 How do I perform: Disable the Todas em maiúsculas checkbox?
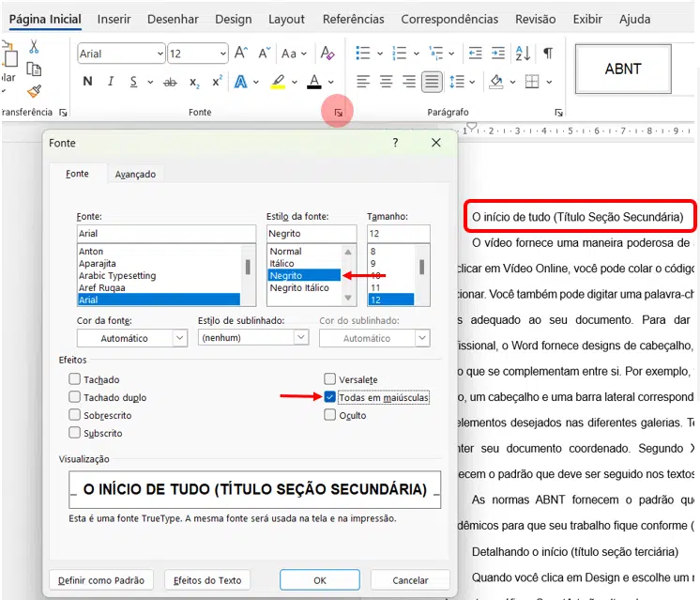point(330,397)
